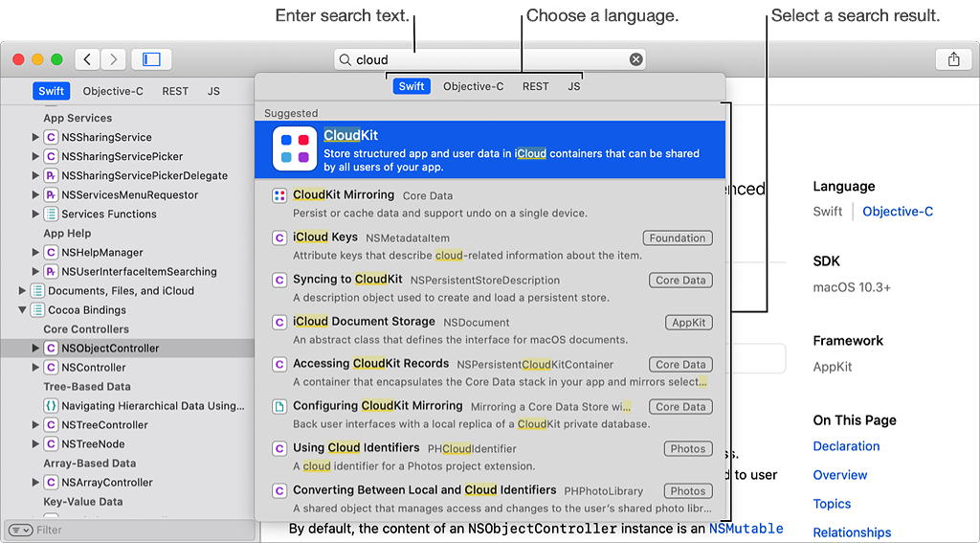Viewport: 980px width, 543px height.
Task: Open iCloud Keys search result
Action: click(490, 246)
